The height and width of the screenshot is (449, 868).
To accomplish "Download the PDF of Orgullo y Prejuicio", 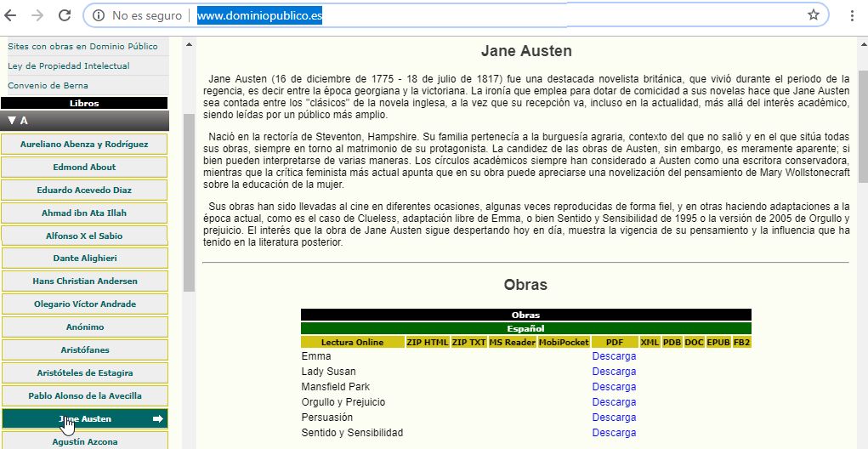I will (614, 402).
